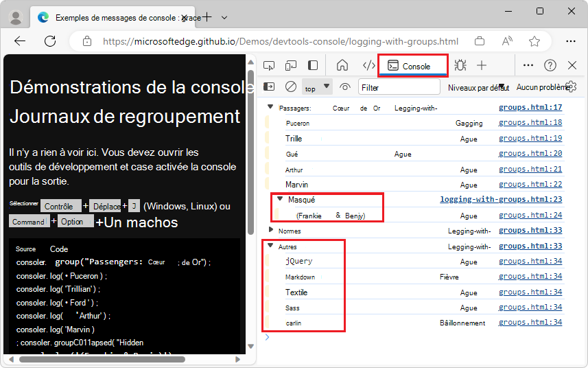Viewport: 588px width, 368px height.
Task: Click the console Filter field
Action: (x=399, y=87)
